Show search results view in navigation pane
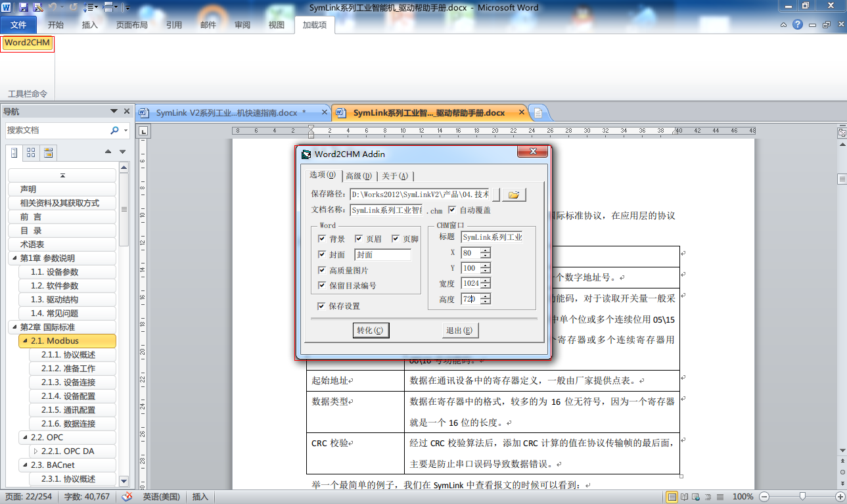This screenshot has width=847, height=504. click(x=48, y=153)
